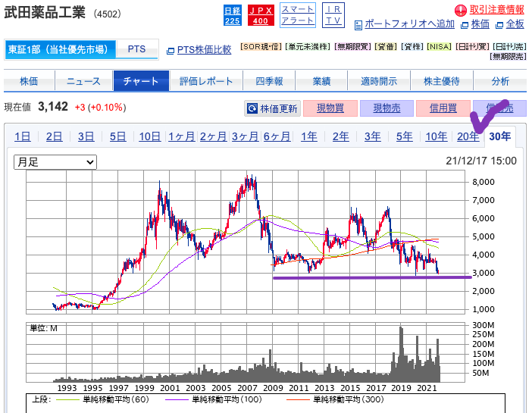
Task: Open the 評価レポート tab
Action: 206,81
